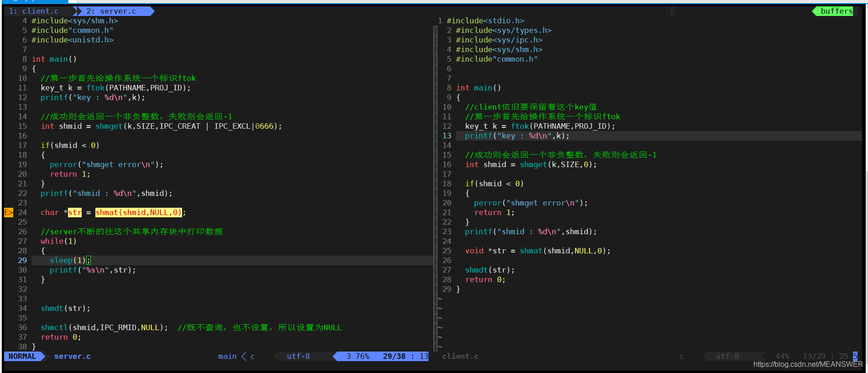Image resolution: width=868 pixels, height=373 pixels.
Task: Click the 13/29 position in right status bar
Action: [x=814, y=356]
